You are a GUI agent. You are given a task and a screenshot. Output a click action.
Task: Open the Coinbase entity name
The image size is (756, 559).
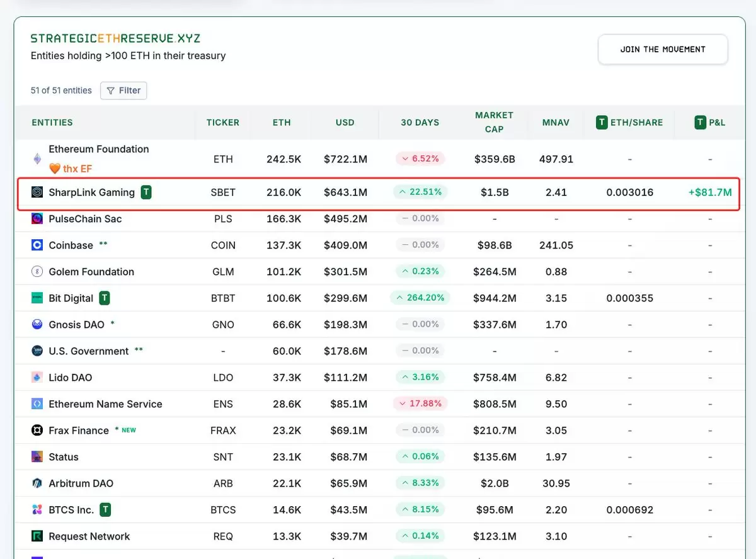(71, 245)
